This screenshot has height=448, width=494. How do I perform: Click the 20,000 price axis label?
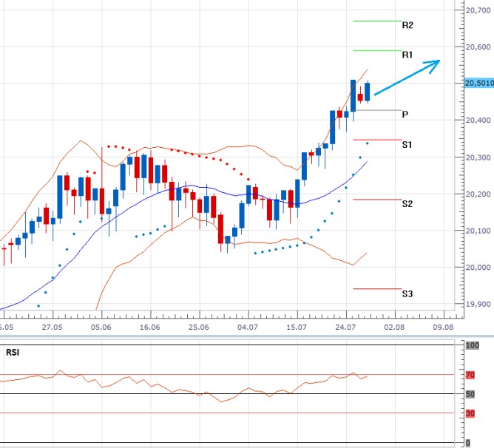tap(478, 268)
